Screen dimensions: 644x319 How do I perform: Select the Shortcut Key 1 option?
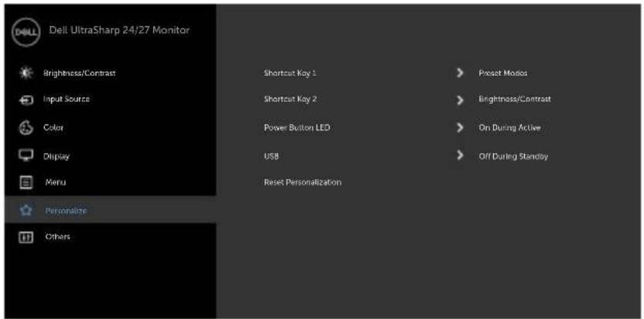point(290,74)
